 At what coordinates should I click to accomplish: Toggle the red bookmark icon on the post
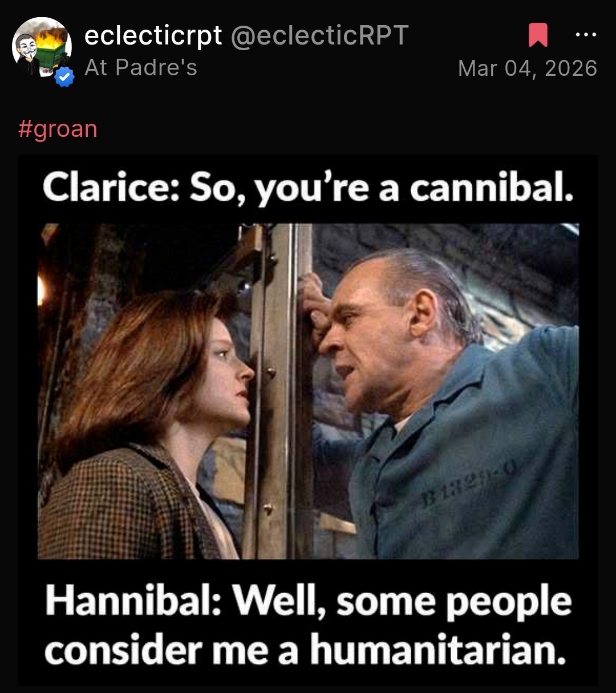538,35
